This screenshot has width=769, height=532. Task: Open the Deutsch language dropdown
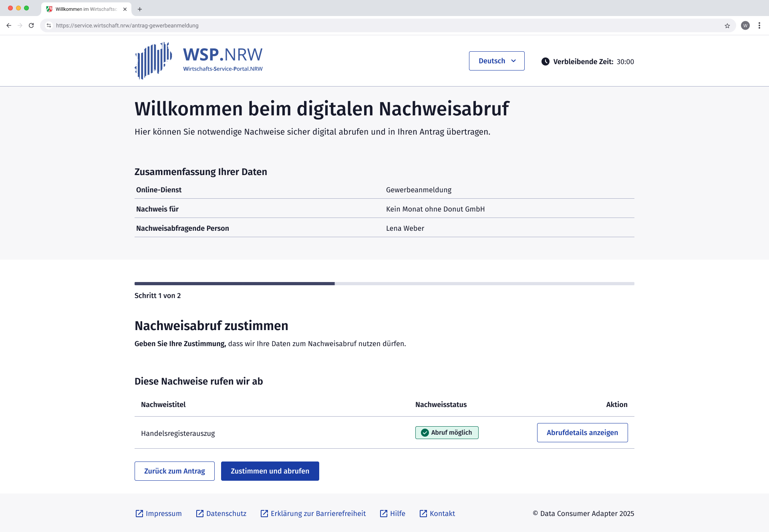(x=496, y=61)
